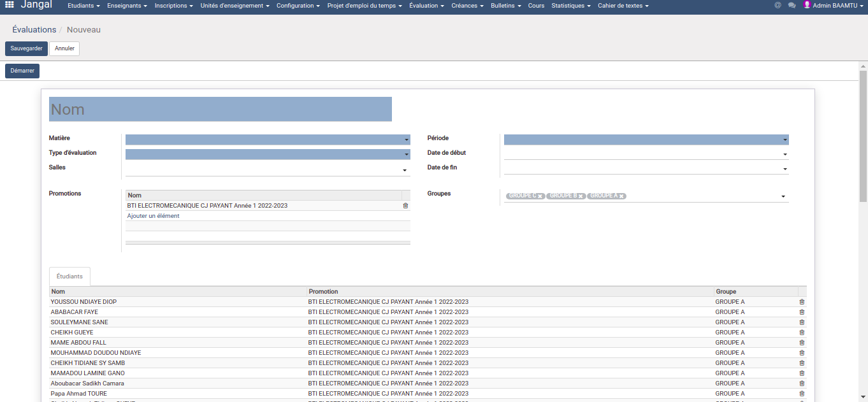This screenshot has width=868, height=402.
Task: Remove GROUPE C tag
Action: click(540, 196)
